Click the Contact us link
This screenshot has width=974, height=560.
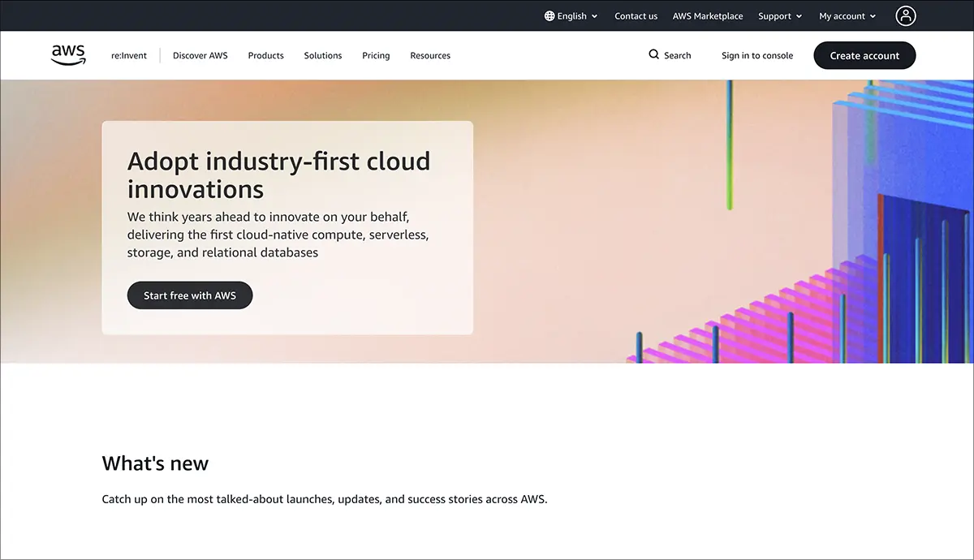pos(636,15)
